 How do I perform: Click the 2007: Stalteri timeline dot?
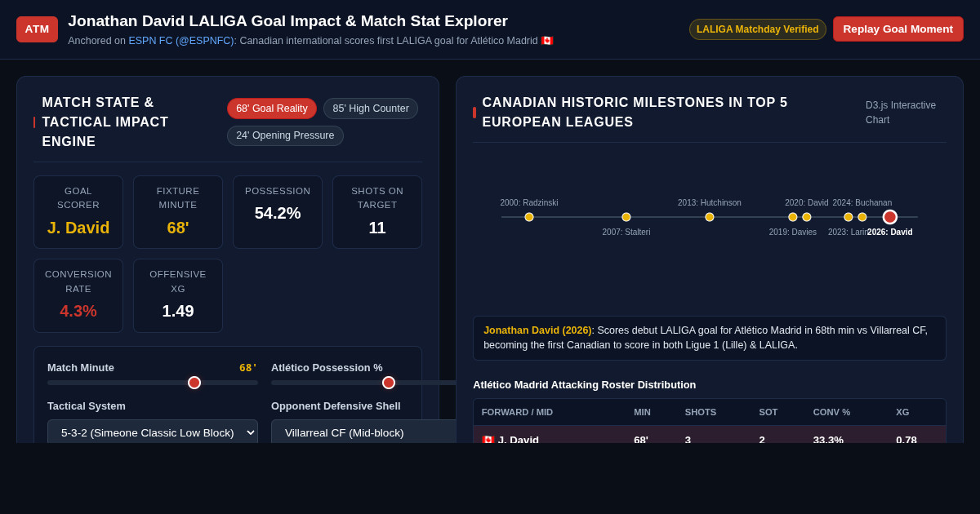coord(626,217)
